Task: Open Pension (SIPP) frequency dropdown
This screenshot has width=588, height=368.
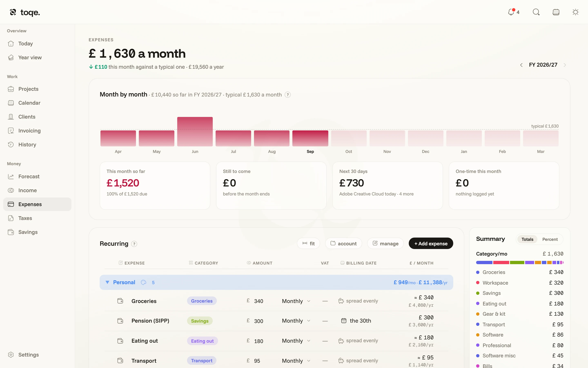Action: [296, 321]
